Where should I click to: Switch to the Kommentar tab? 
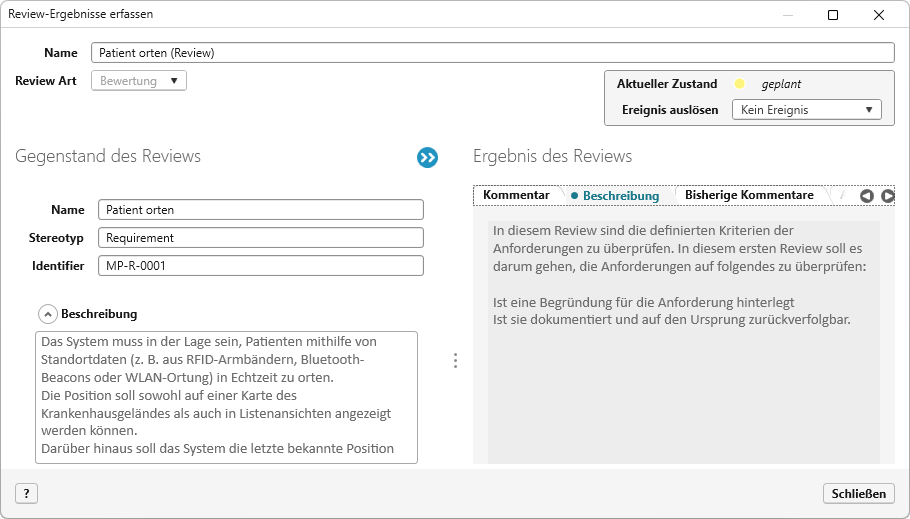point(516,195)
